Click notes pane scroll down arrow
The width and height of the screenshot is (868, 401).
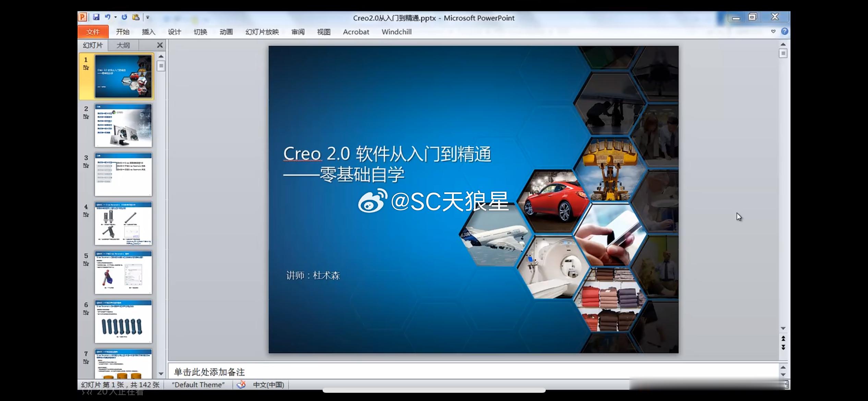pos(783,375)
